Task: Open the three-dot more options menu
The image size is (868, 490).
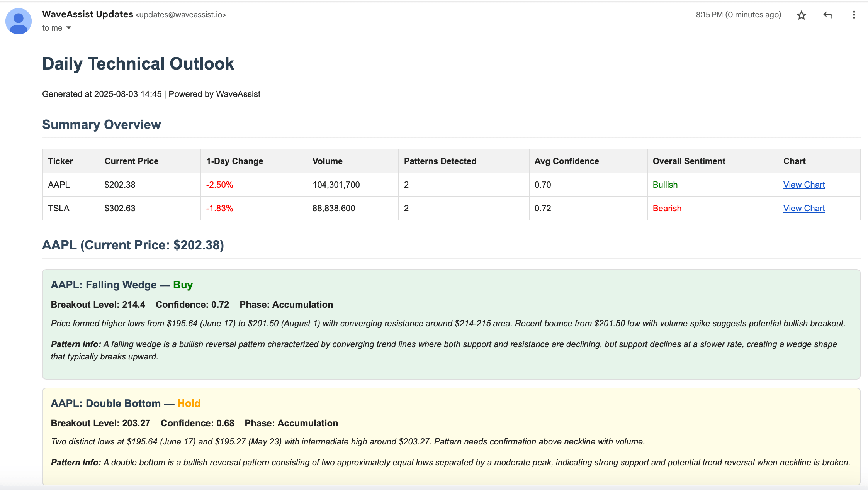Action: 854,15
